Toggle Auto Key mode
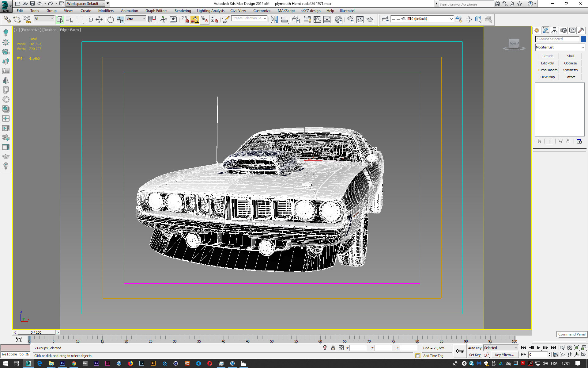Image resolution: width=588 pixels, height=368 pixels. [x=475, y=348]
